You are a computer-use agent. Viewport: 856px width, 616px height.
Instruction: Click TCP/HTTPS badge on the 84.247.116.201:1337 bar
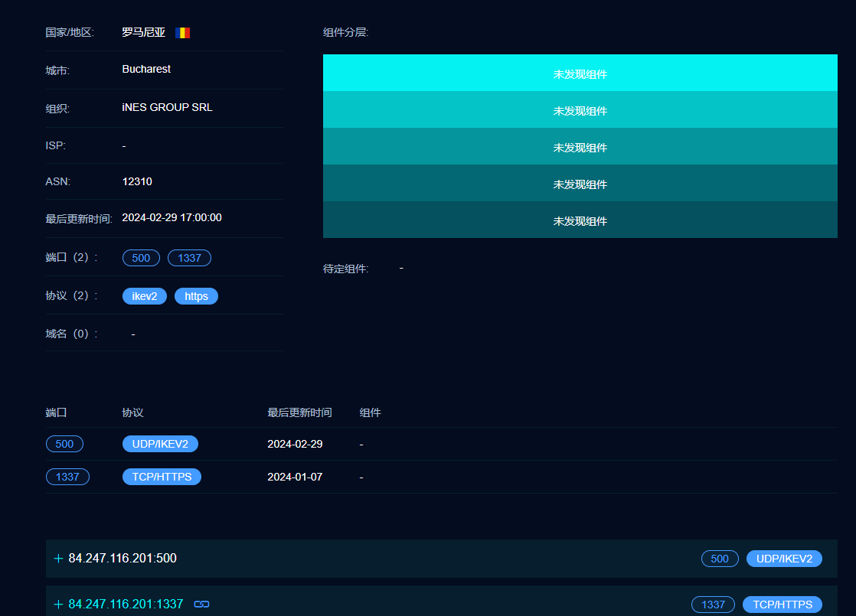[x=782, y=605]
